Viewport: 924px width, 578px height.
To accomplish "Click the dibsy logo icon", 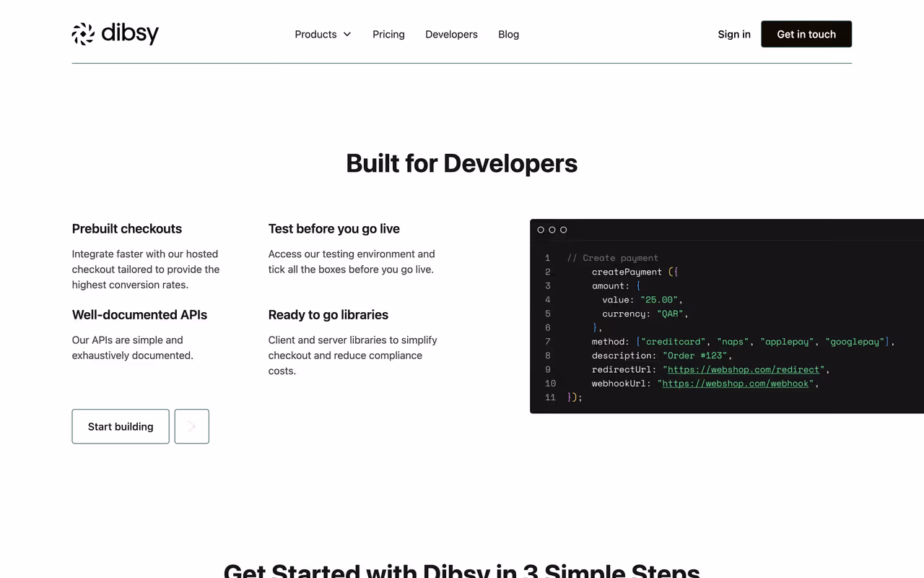I will (83, 34).
